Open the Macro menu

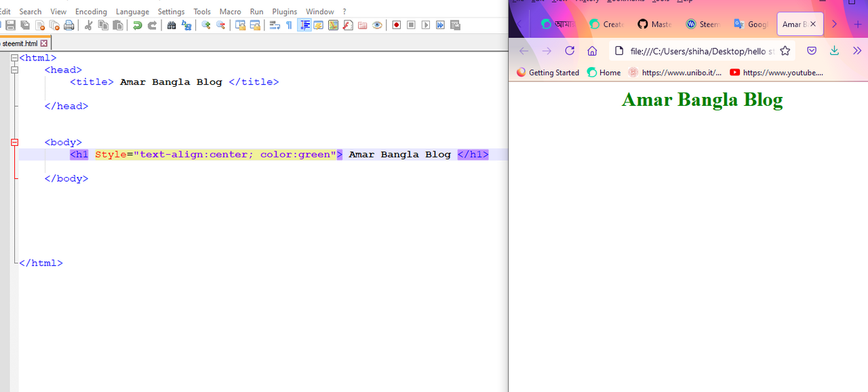click(231, 12)
